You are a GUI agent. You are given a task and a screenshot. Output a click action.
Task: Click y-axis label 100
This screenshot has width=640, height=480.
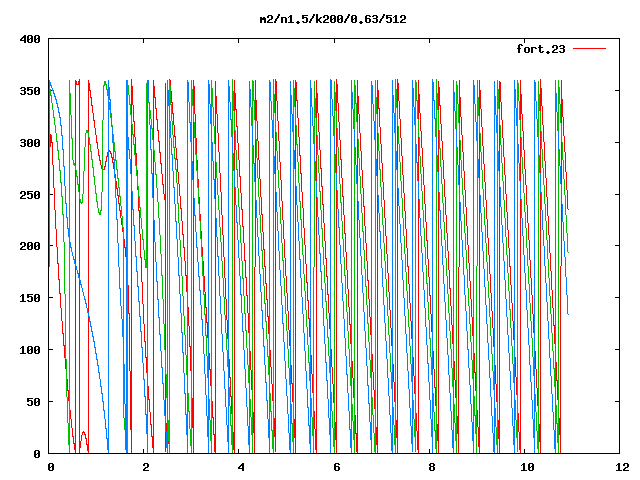[30, 350]
